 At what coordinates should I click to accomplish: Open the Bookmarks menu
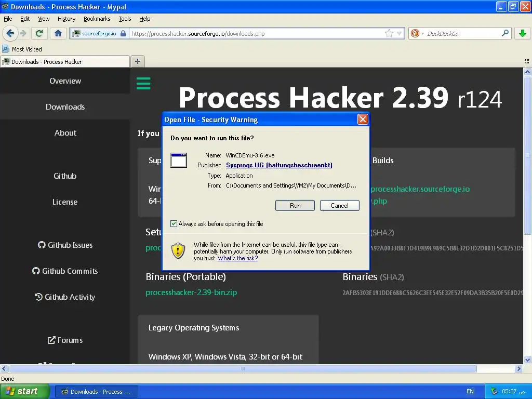[97, 19]
